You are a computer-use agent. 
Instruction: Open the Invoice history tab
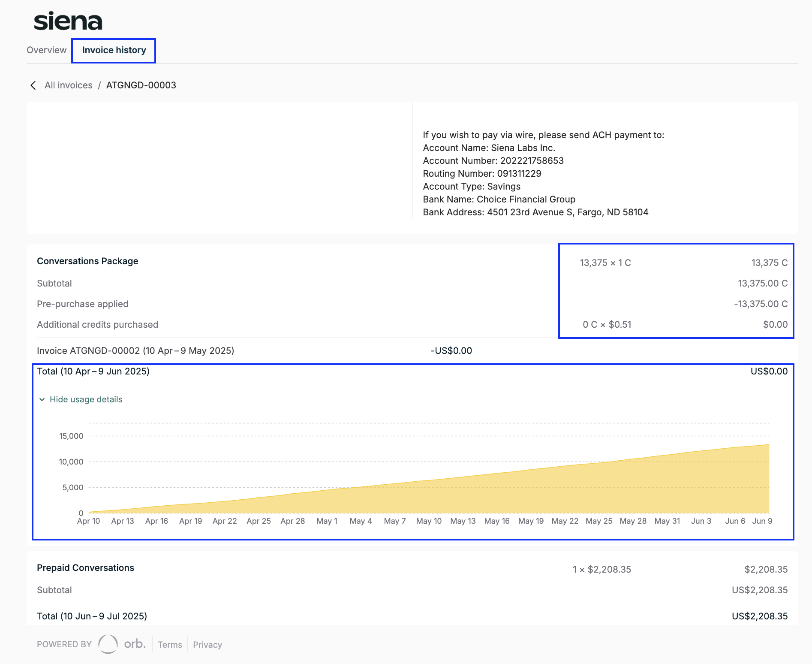click(x=114, y=50)
